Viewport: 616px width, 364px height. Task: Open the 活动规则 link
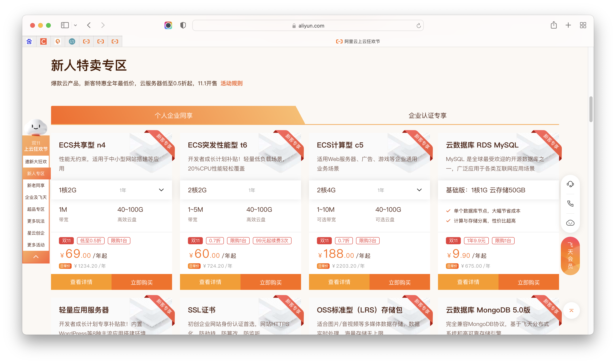tap(231, 83)
